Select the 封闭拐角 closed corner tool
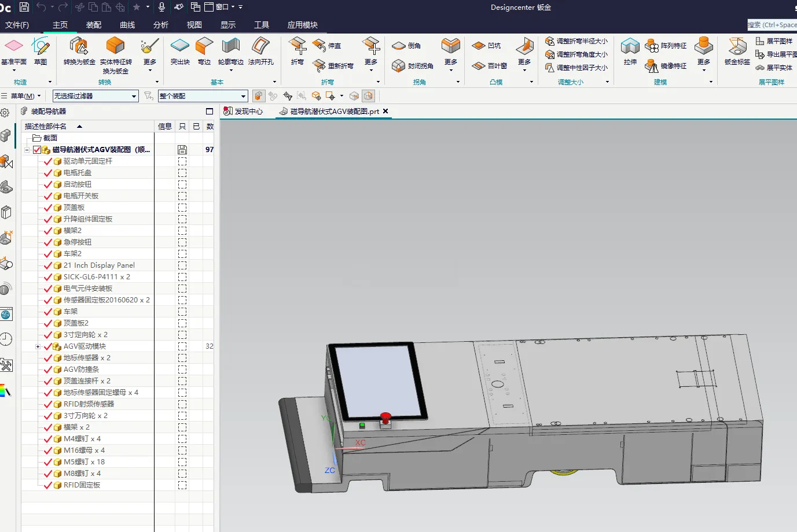Viewport: 797px width, 532px height. (413, 66)
